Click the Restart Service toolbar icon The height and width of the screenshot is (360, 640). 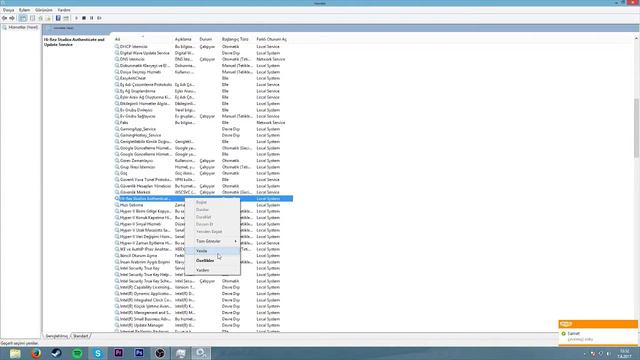(x=99, y=18)
